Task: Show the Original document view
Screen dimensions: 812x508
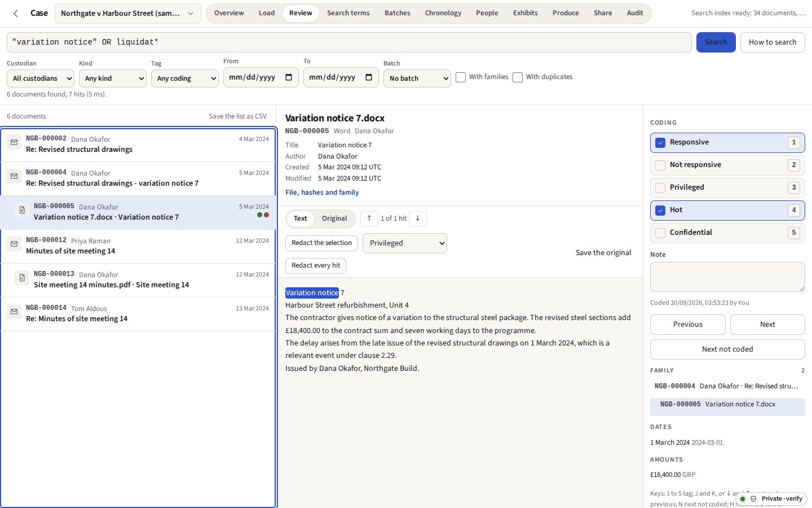Action: click(x=334, y=218)
